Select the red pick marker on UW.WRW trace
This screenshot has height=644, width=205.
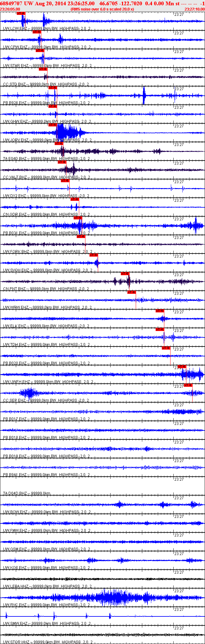pos(132,292)
